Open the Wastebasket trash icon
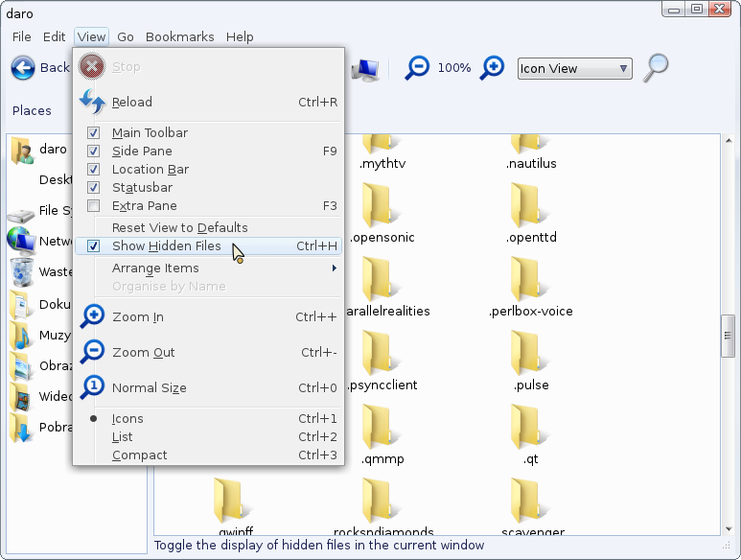Viewport: 741px width, 560px height. coord(22,272)
